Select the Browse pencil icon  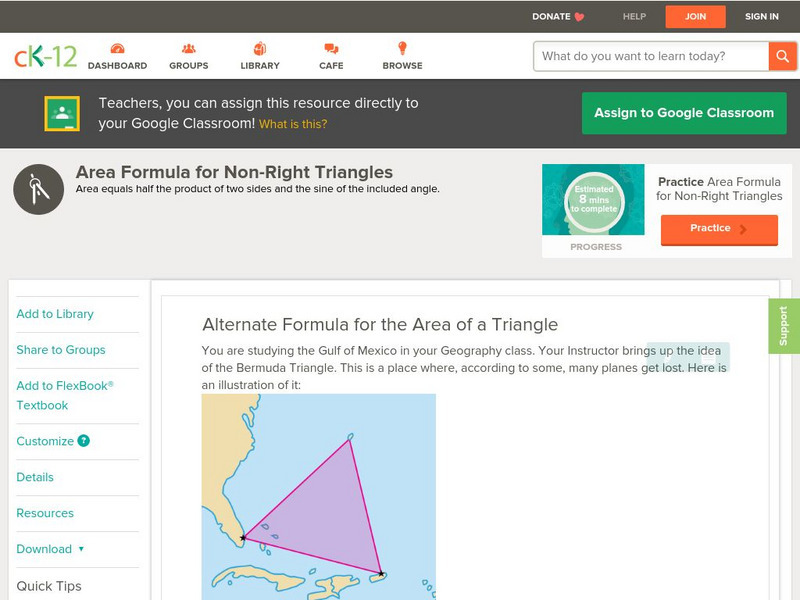tap(400, 47)
